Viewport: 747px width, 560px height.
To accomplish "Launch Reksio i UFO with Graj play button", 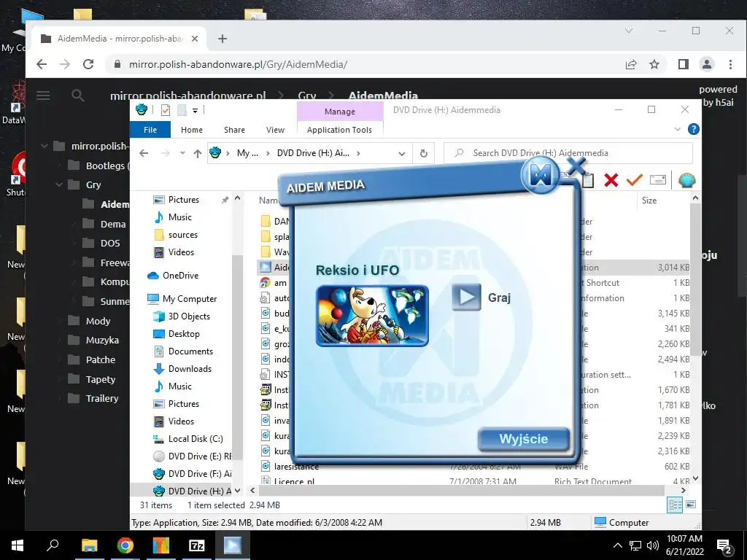I will pyautogui.click(x=466, y=297).
